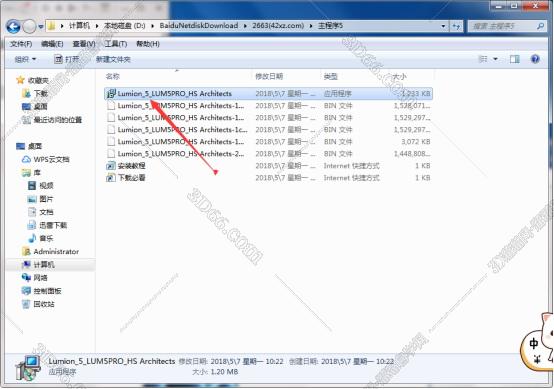Toggle the preview pane icon
The height and width of the screenshot is (389, 554).
coord(514,59)
